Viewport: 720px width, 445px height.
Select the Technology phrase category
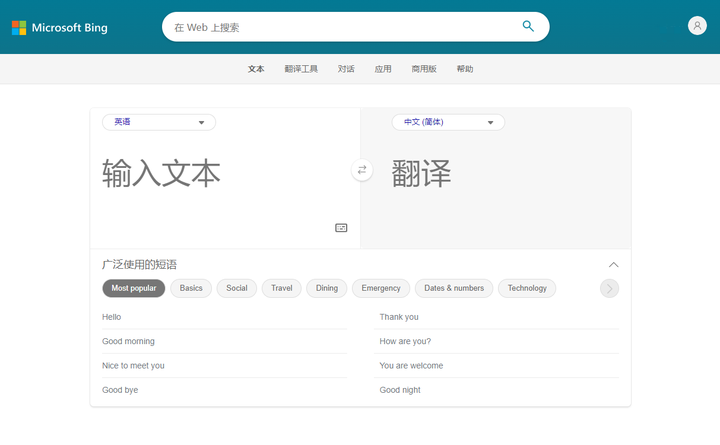(527, 288)
